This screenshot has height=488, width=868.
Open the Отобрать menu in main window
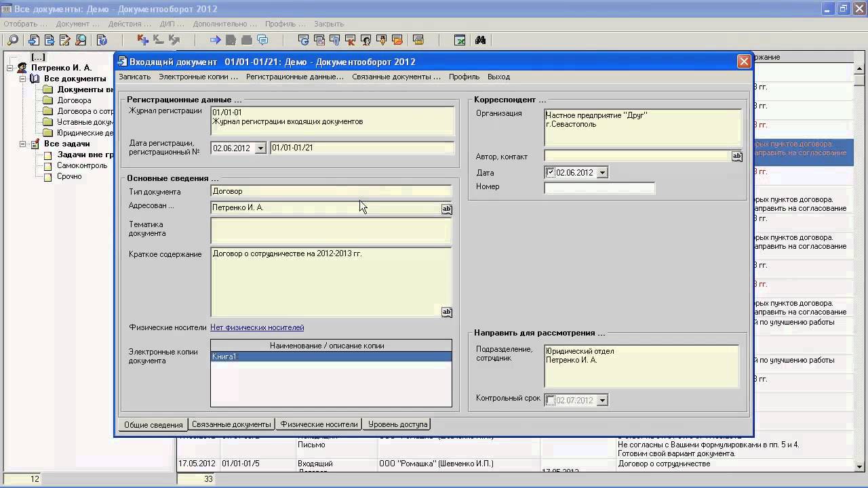pyautogui.click(x=25, y=24)
